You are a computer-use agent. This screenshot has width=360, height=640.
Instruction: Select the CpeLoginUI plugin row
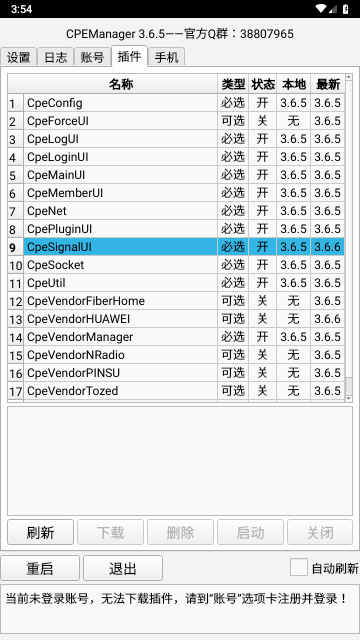point(176,157)
